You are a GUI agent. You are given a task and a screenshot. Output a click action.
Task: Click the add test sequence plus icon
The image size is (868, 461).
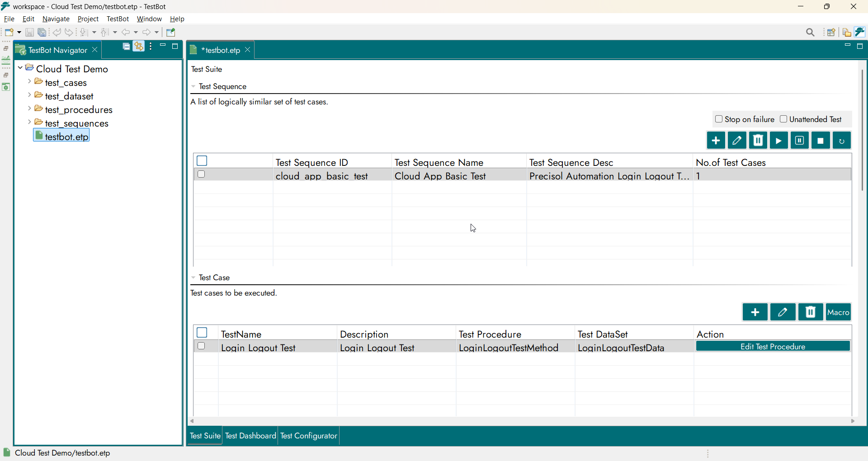pos(716,141)
